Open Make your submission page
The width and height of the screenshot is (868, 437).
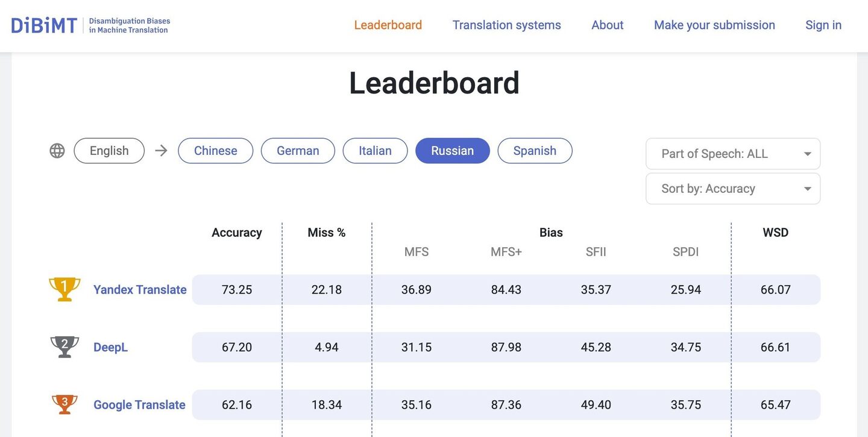point(715,25)
